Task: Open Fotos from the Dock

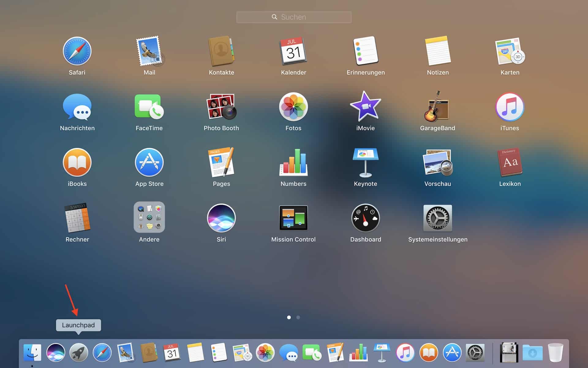Action: point(265,353)
